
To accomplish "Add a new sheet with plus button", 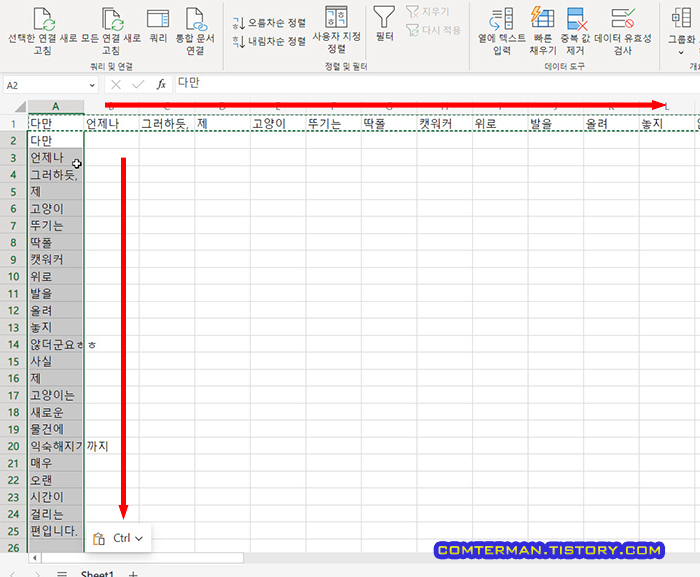I will click(133, 574).
